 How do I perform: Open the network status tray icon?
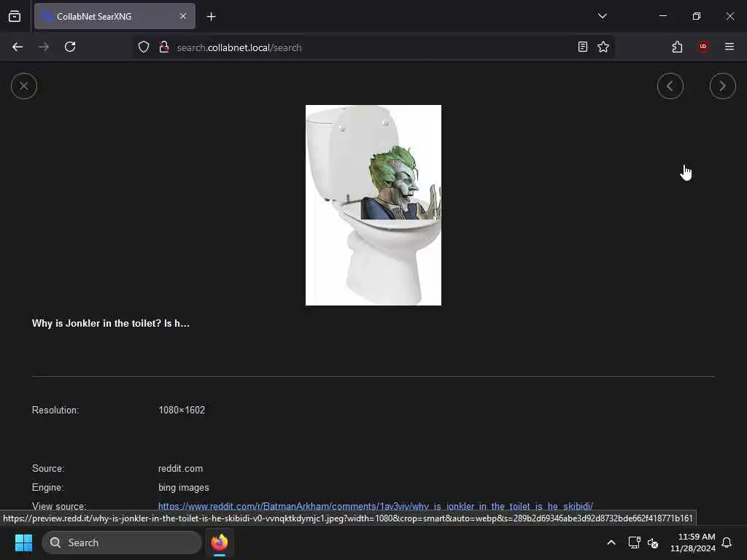634,542
